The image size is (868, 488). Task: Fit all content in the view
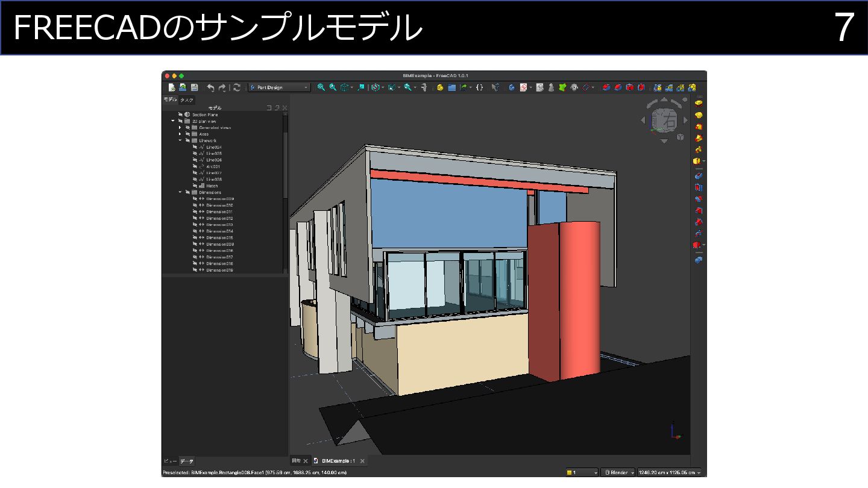321,87
